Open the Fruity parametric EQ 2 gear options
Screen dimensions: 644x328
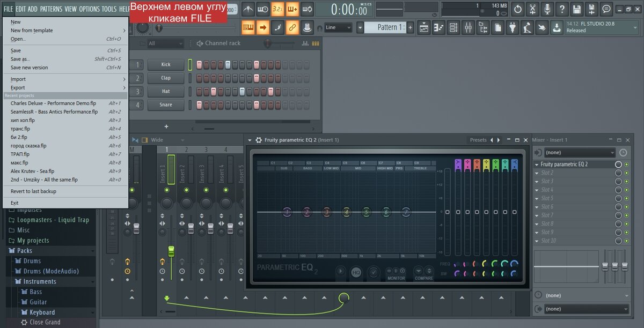click(x=259, y=140)
